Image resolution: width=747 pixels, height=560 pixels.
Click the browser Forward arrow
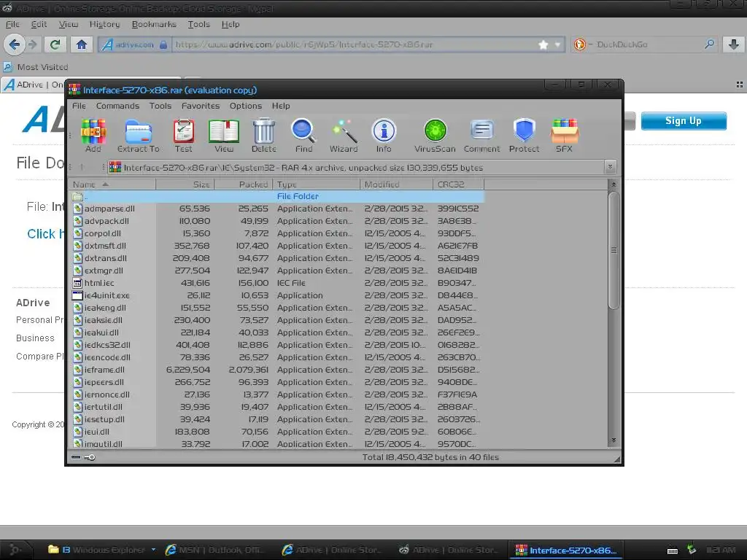(32, 44)
